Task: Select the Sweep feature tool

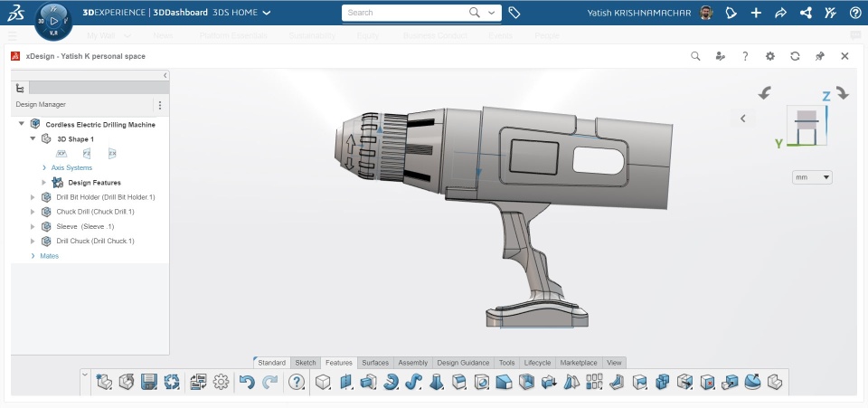Action: (413, 382)
